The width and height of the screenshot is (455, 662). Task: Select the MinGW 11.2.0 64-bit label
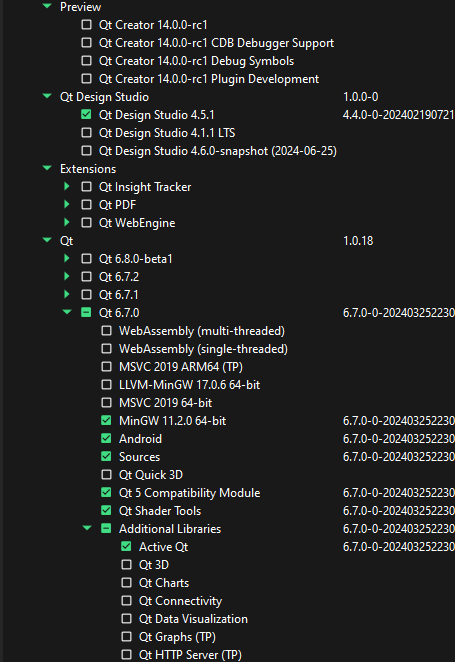(x=172, y=421)
